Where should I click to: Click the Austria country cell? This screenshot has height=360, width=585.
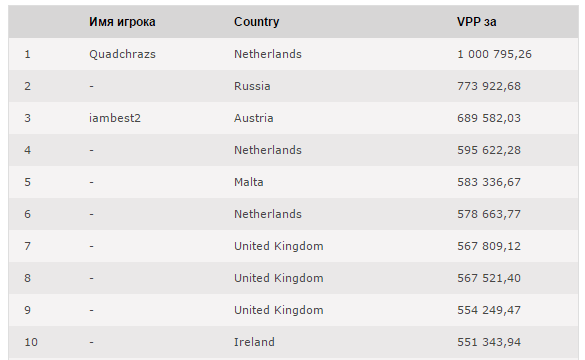254,118
